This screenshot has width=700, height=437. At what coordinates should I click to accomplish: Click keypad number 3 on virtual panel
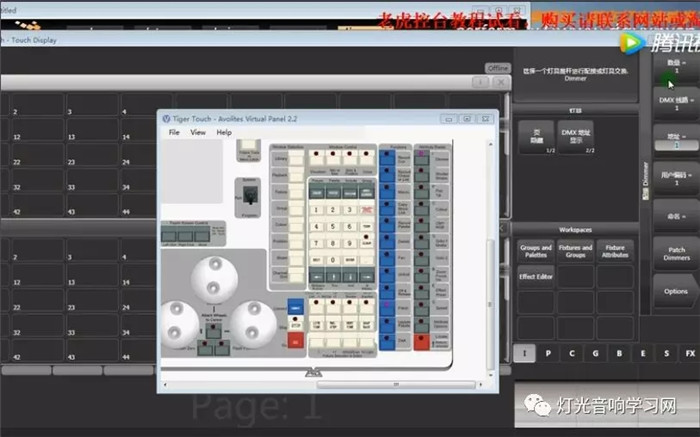click(x=350, y=209)
